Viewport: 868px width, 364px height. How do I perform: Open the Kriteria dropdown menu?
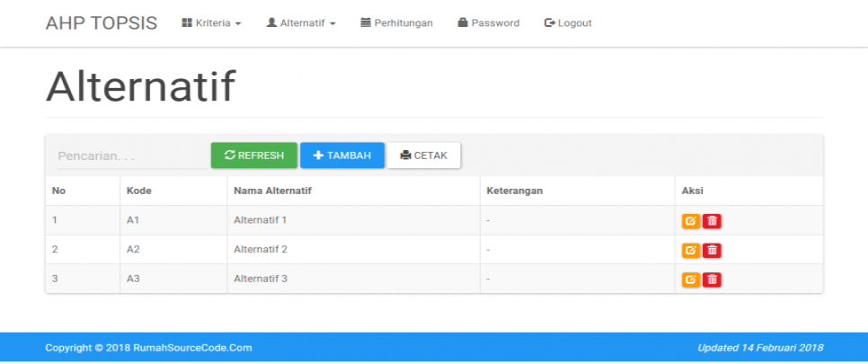[x=211, y=23]
